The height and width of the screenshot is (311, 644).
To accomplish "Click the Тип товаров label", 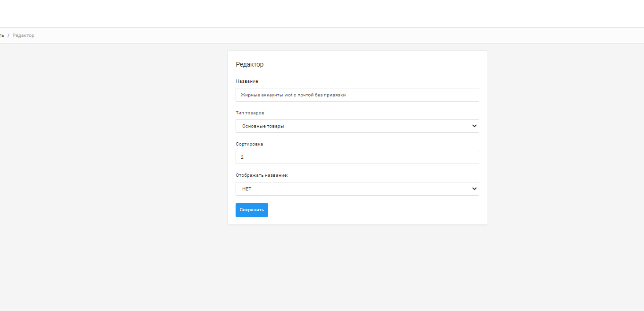I will (250, 113).
